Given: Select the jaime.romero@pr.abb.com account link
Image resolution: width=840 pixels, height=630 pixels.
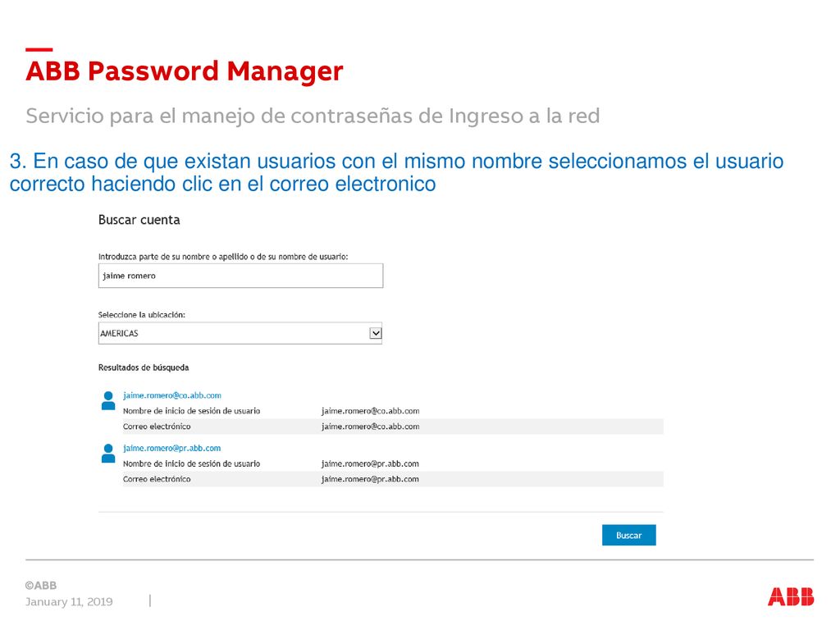Looking at the screenshot, I should click(x=172, y=448).
